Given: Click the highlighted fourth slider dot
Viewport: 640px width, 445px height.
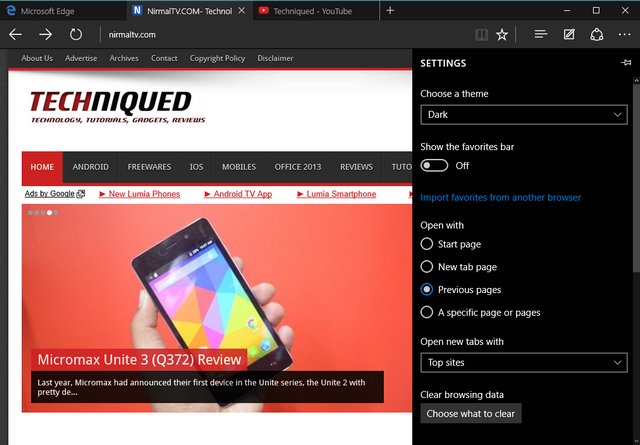Looking at the screenshot, I should [49, 213].
